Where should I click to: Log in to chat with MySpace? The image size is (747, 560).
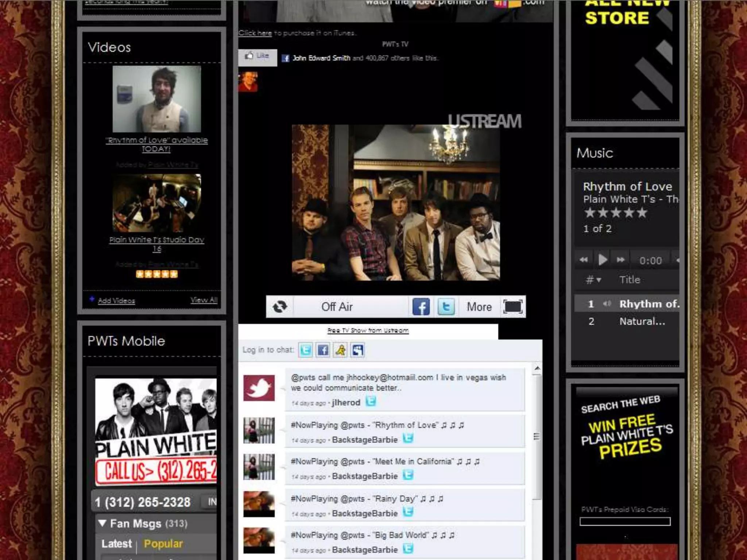point(358,350)
